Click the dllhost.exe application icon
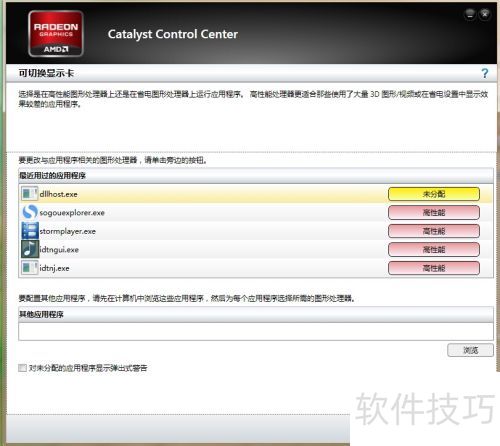This screenshot has height=446, width=500. tap(29, 194)
